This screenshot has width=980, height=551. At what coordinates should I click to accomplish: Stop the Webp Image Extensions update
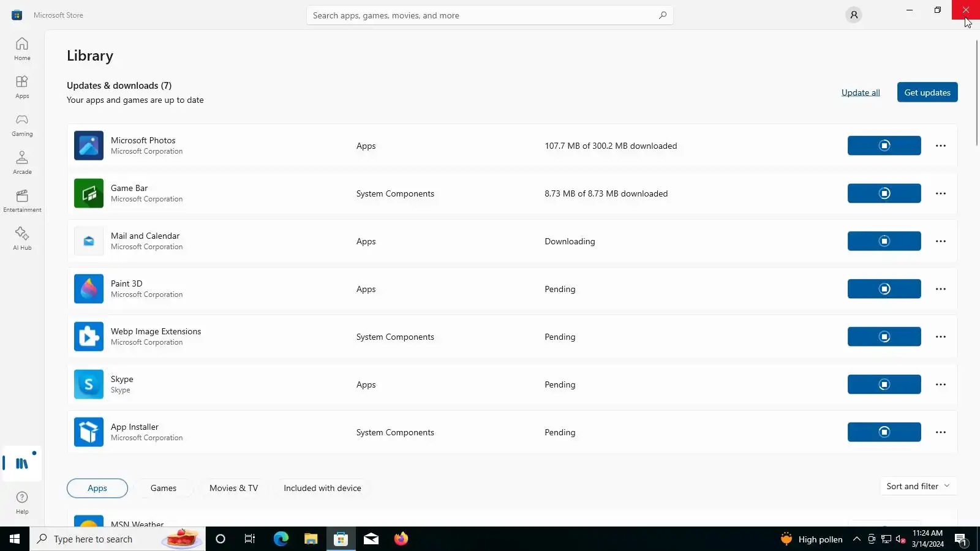click(x=884, y=337)
